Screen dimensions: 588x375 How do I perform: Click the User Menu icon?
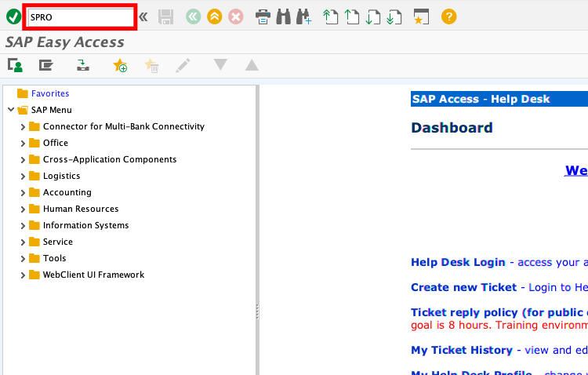[x=16, y=65]
